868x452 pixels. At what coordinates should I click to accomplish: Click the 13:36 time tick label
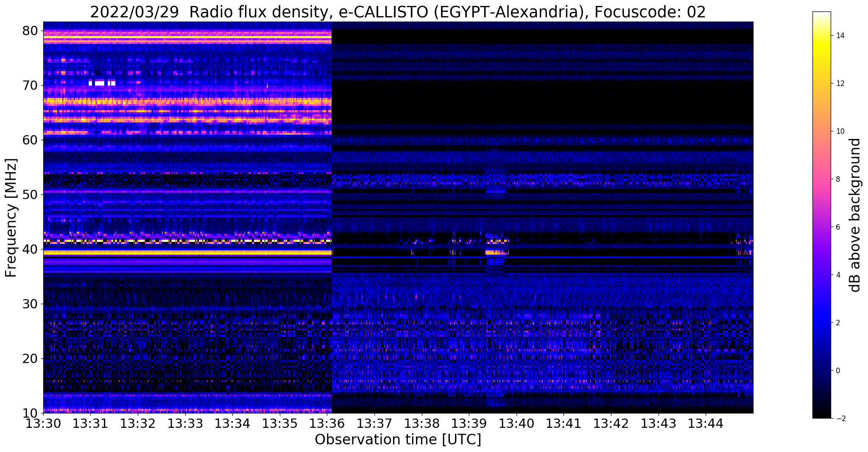327,423
